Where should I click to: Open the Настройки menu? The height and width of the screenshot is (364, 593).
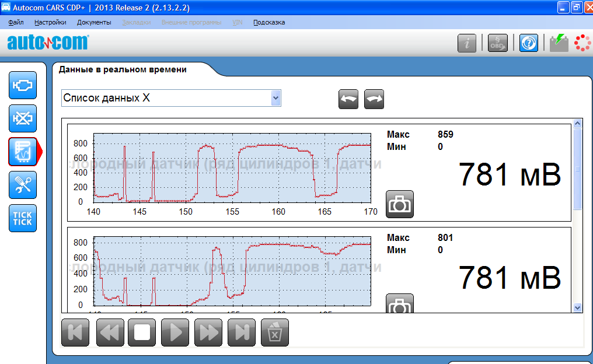(x=50, y=22)
